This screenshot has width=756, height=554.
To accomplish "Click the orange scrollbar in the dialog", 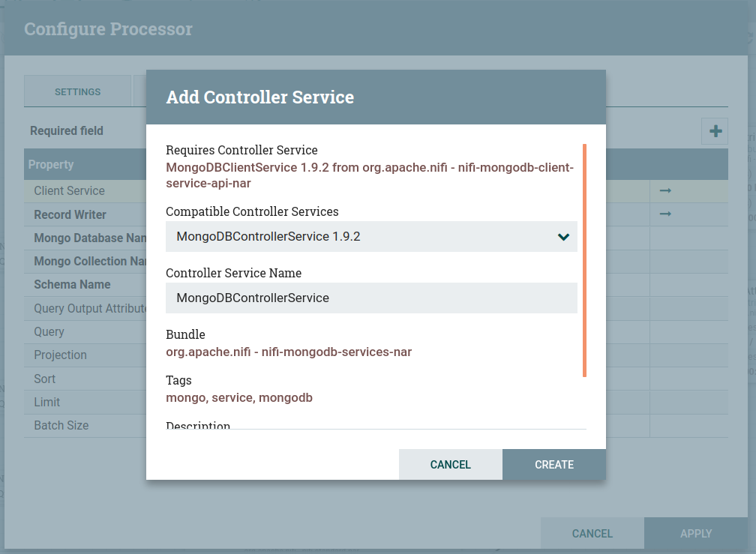I will coord(584,260).
